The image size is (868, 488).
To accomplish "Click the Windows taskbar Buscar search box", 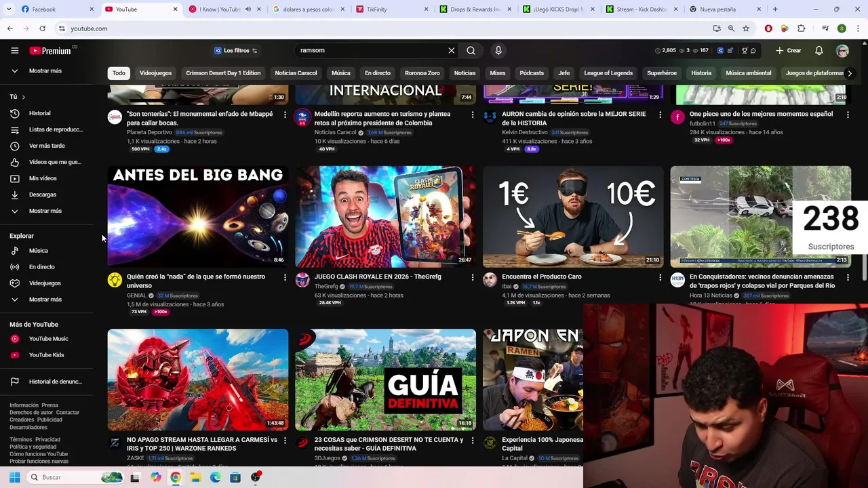I will [75, 477].
